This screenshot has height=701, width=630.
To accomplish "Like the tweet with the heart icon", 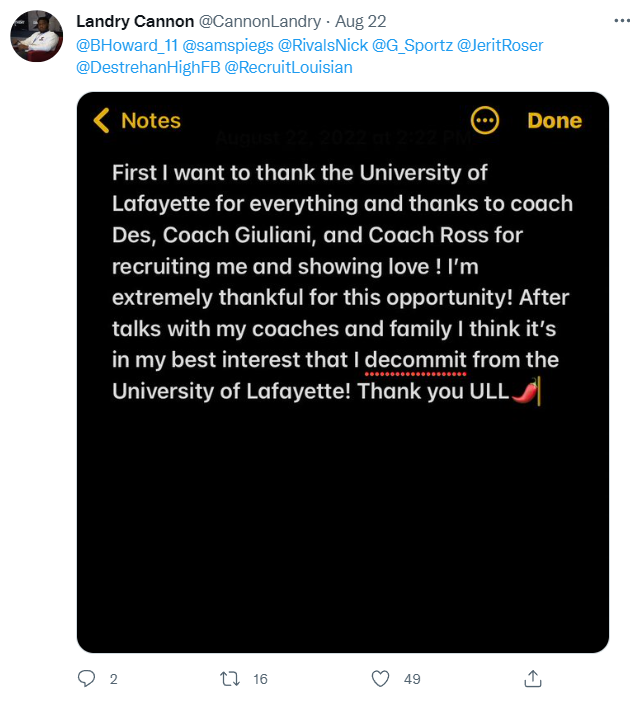I will 380,678.
